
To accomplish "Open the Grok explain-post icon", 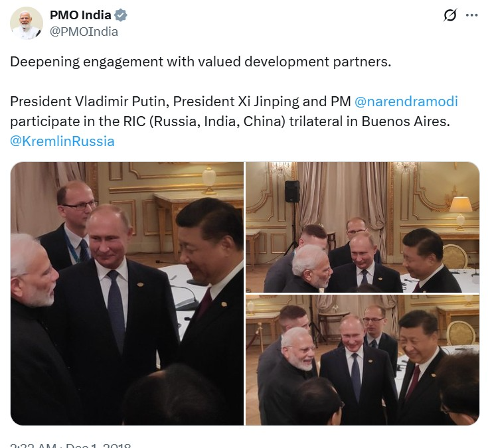I will tap(450, 15).
